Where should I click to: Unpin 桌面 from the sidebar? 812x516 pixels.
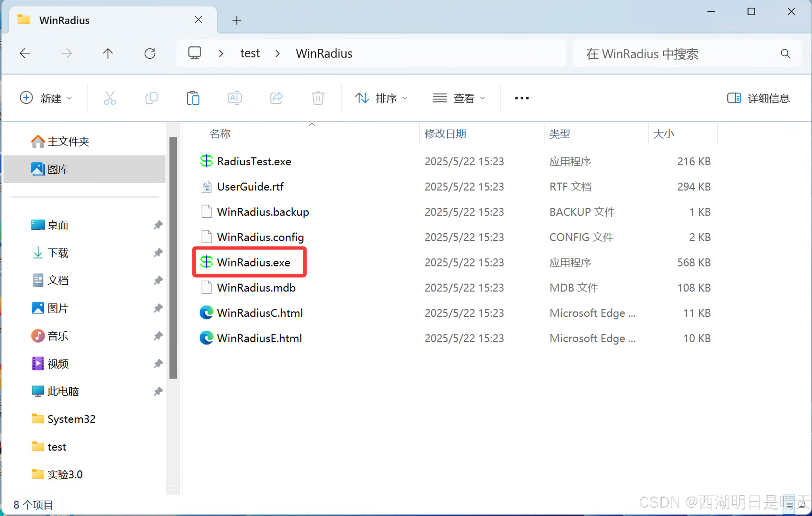tap(158, 225)
